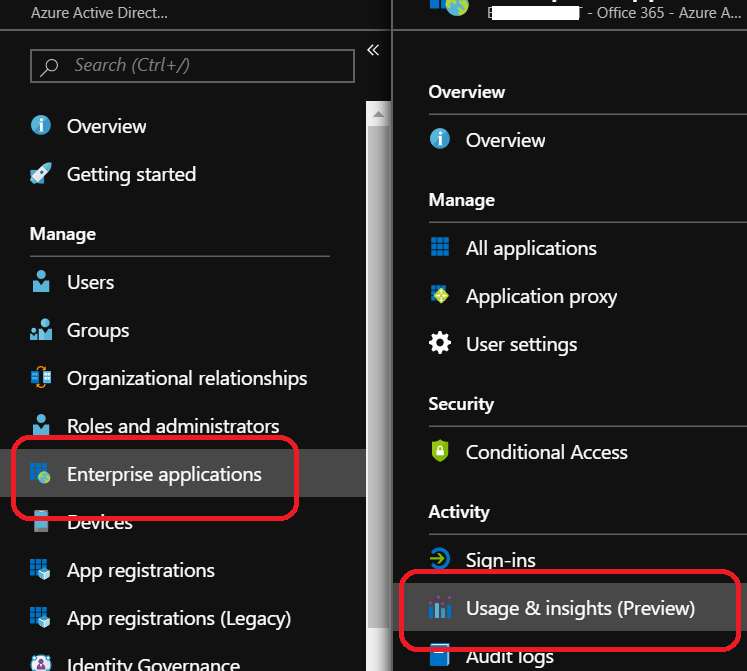Click the scrollbar up arrow on the left menu
Screen dimensions: 747x671
pos(378,114)
